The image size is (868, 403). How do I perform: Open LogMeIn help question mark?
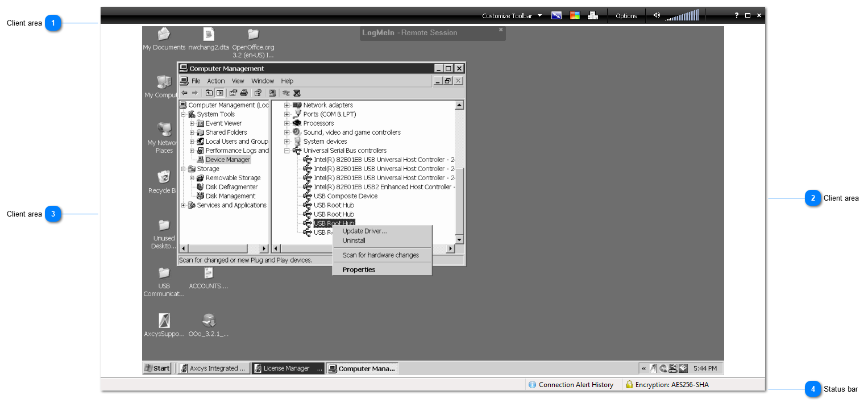coord(736,15)
